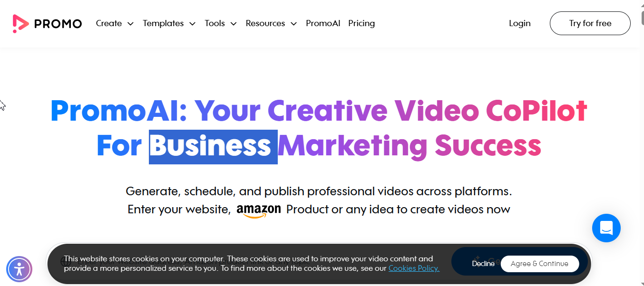644x286 pixels.
Task: Click the Amazon logo in the subtitle
Action: coord(259,210)
